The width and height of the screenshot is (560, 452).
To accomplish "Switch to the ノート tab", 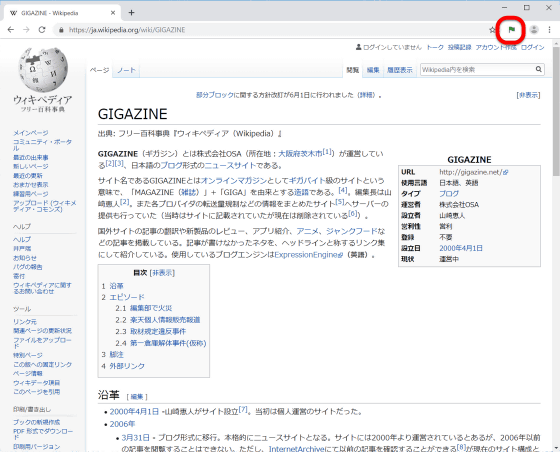I will [126, 70].
